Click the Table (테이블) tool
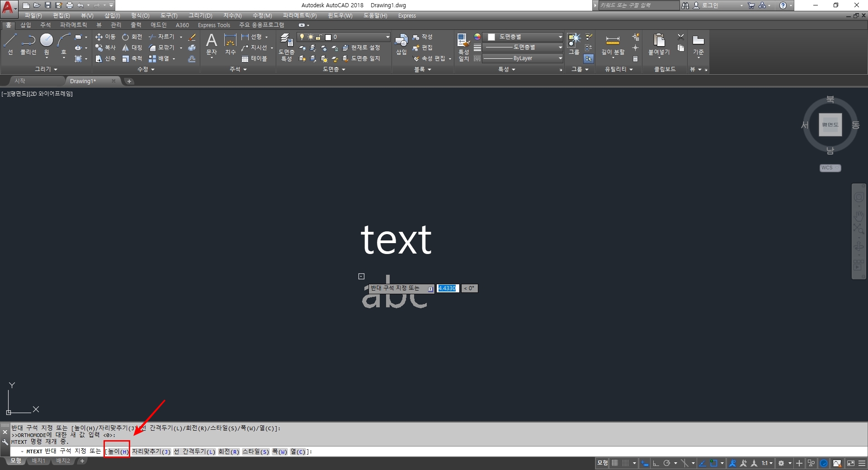868x470 pixels. [x=255, y=59]
